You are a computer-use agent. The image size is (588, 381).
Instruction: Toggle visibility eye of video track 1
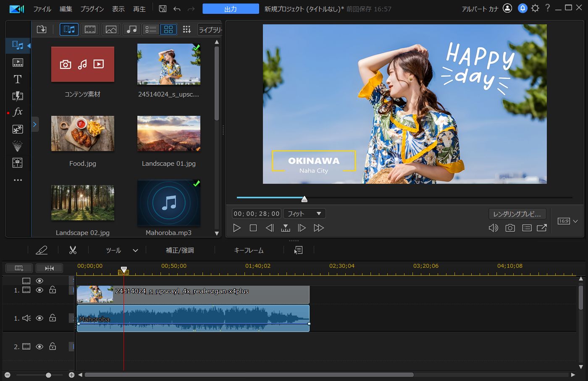[39, 290]
